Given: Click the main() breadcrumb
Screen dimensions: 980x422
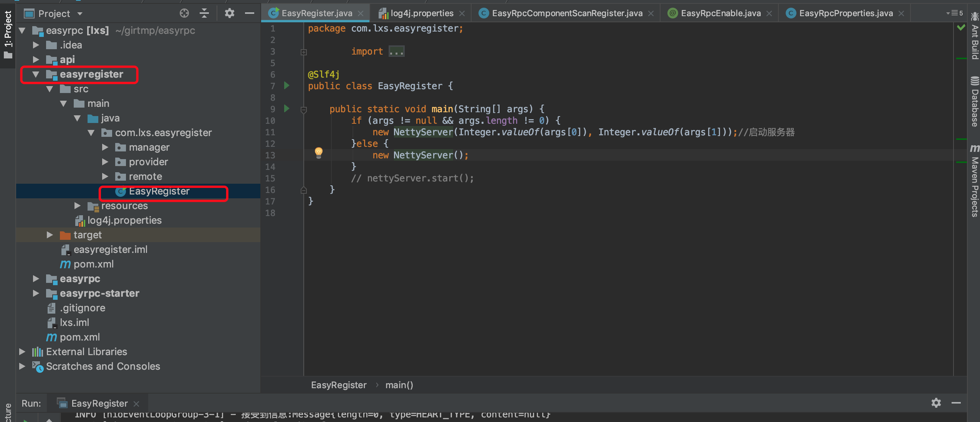Looking at the screenshot, I should (399, 385).
